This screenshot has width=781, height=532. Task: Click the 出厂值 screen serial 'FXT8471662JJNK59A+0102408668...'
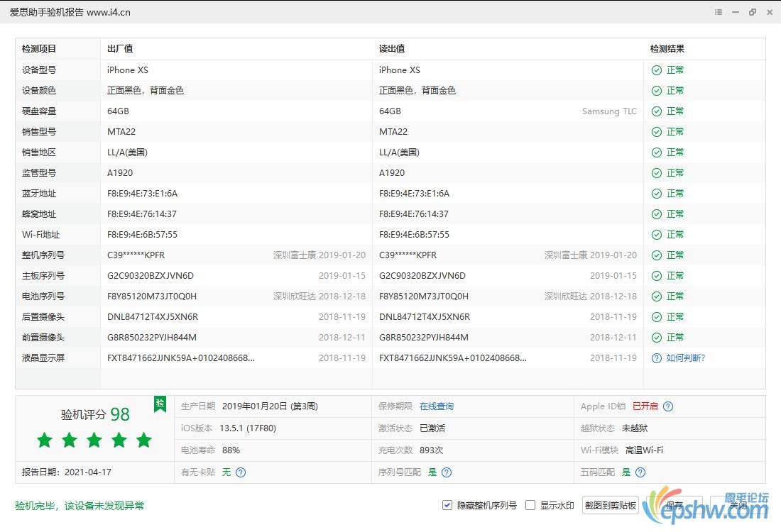coord(181,358)
